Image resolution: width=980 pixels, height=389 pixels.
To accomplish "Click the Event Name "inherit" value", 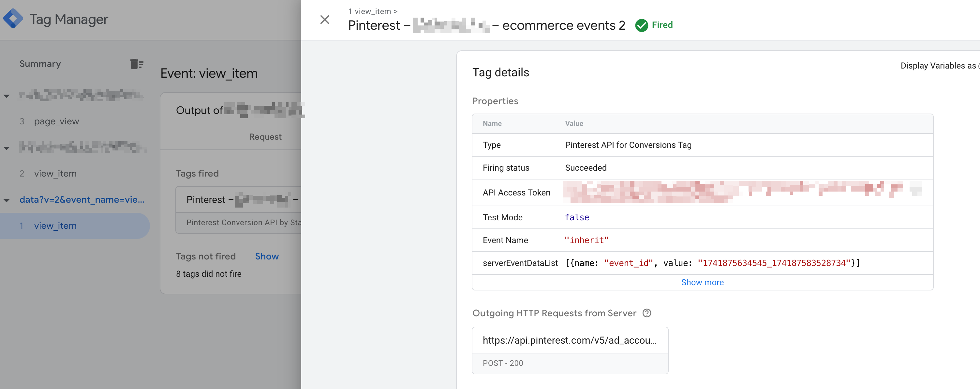I will [x=586, y=240].
